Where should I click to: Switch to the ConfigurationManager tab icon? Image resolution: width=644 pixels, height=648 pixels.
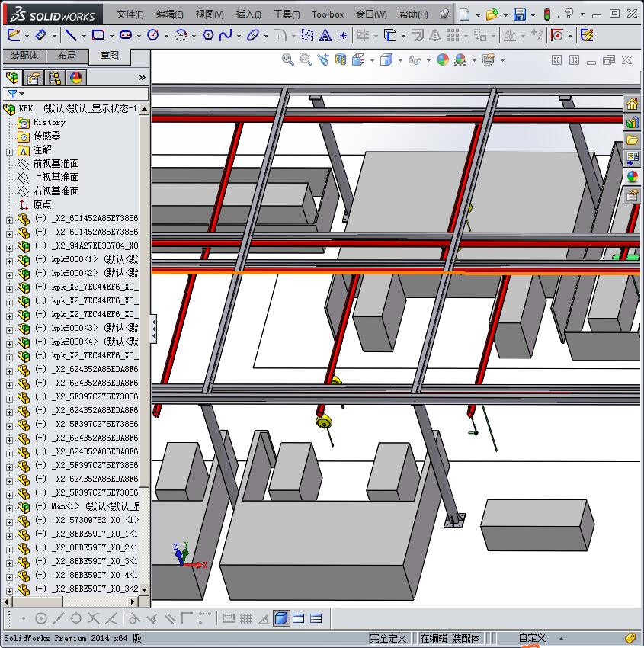(55, 78)
